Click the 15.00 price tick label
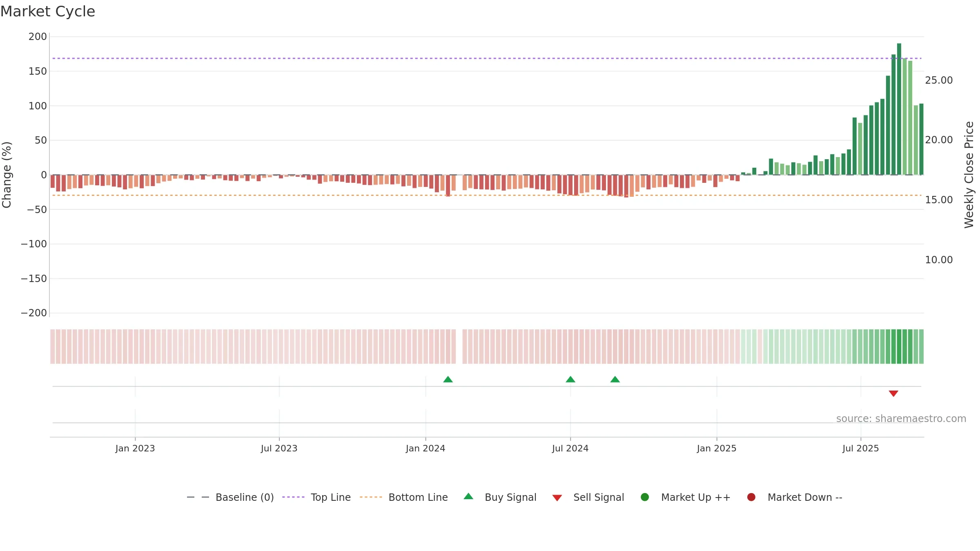 pyautogui.click(x=939, y=200)
